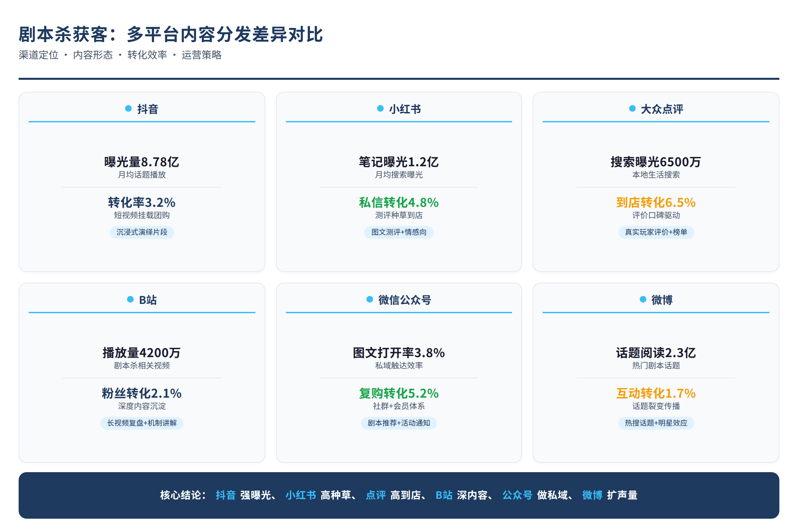Click the 月均搜索曝光 caption
798x532 pixels.
pyautogui.click(x=399, y=175)
